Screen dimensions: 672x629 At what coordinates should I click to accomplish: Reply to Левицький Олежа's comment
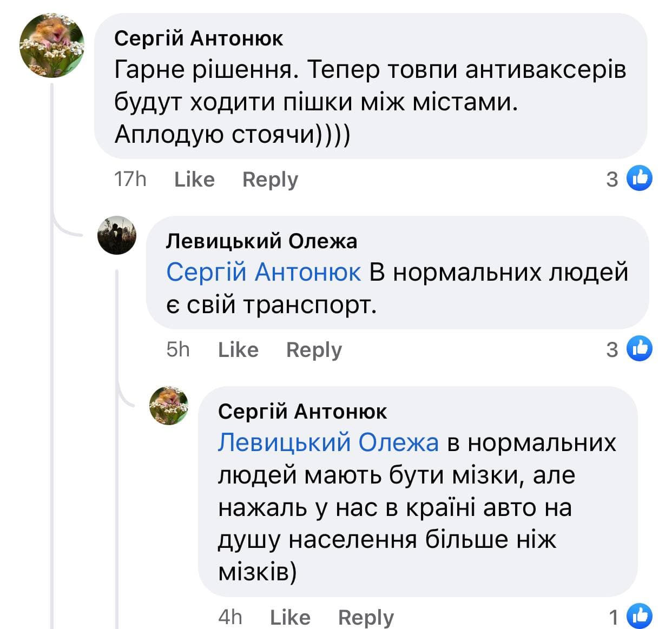click(314, 349)
